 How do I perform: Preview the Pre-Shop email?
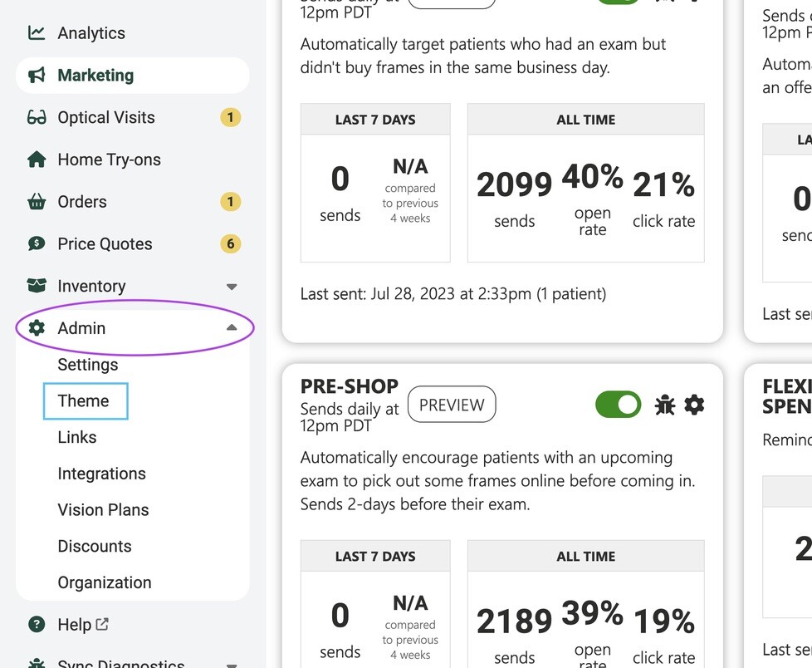(x=452, y=405)
